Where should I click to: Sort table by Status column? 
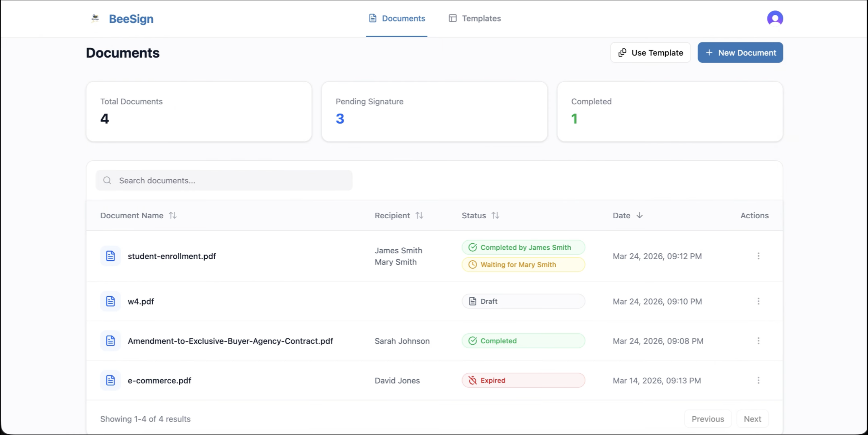point(495,215)
